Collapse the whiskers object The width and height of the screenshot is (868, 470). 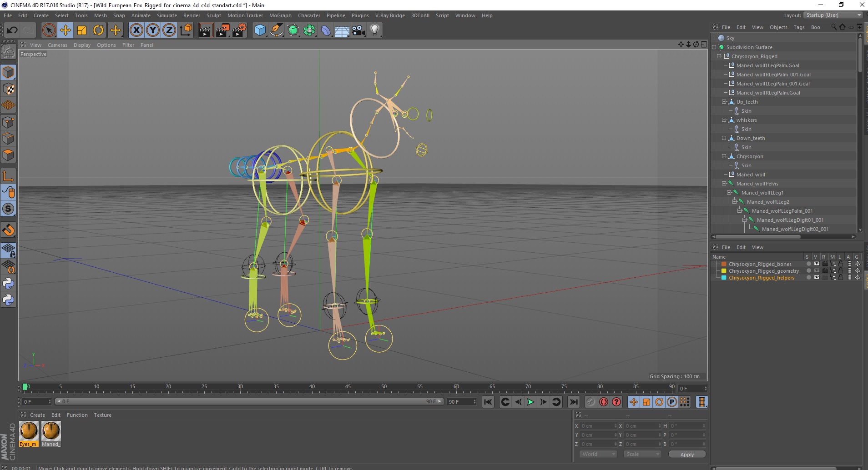point(724,120)
